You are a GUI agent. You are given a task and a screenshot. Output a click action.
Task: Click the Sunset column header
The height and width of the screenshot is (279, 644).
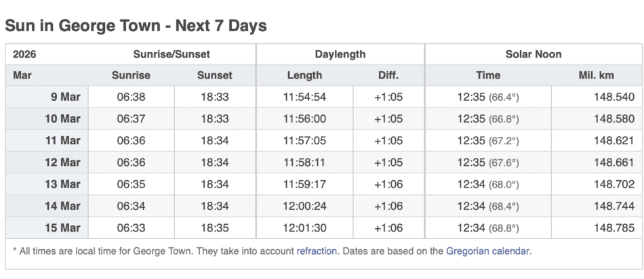tap(215, 75)
